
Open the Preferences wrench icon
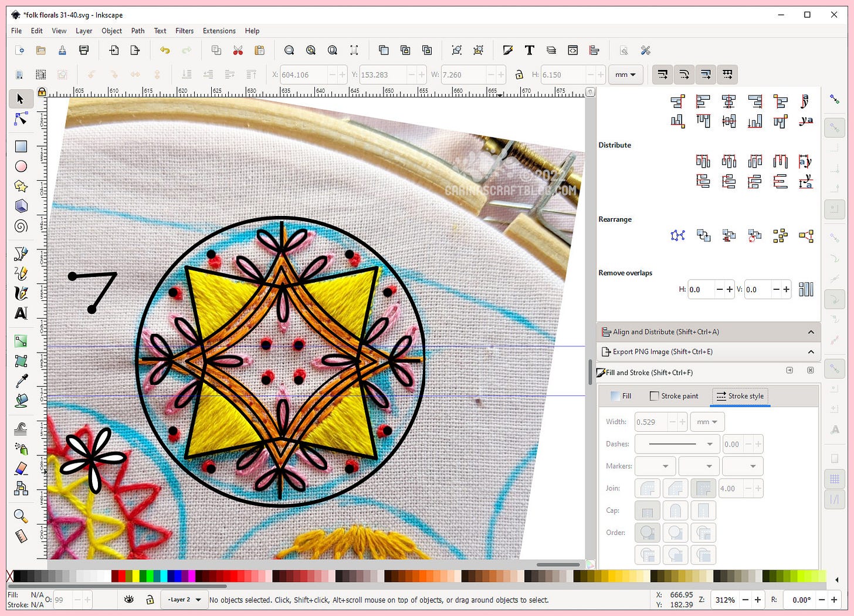(646, 50)
